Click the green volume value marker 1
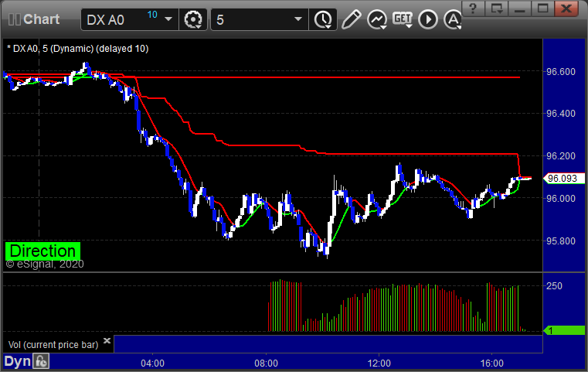Viewport: 588px width, 372px height. [564, 330]
